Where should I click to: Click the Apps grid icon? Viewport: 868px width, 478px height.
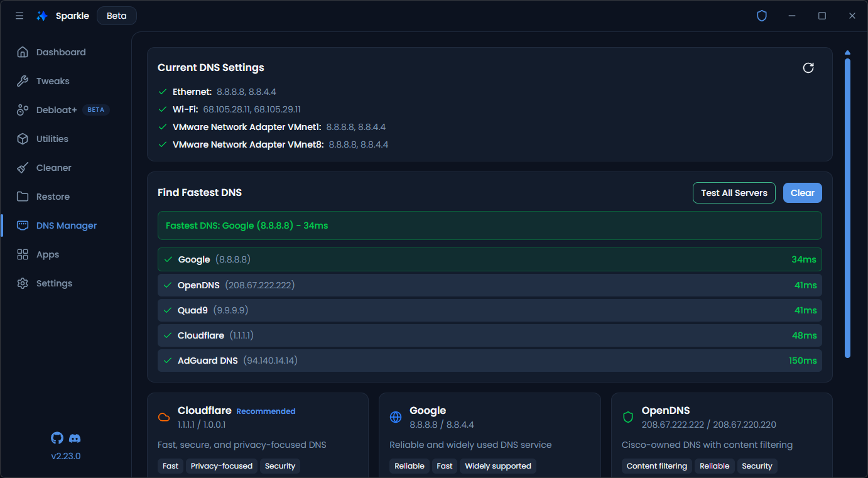coord(23,254)
